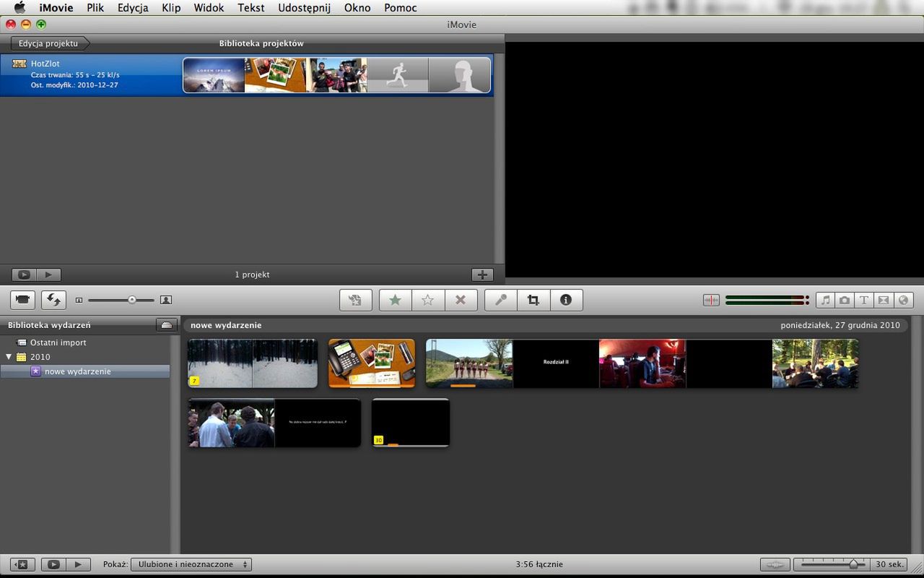Unmark selection with the hollow star
Screen dimensions: 924x578
(x=428, y=300)
